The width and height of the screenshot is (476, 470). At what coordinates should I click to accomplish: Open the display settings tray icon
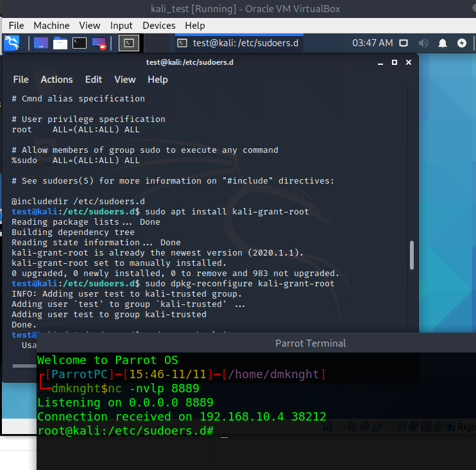click(404, 43)
